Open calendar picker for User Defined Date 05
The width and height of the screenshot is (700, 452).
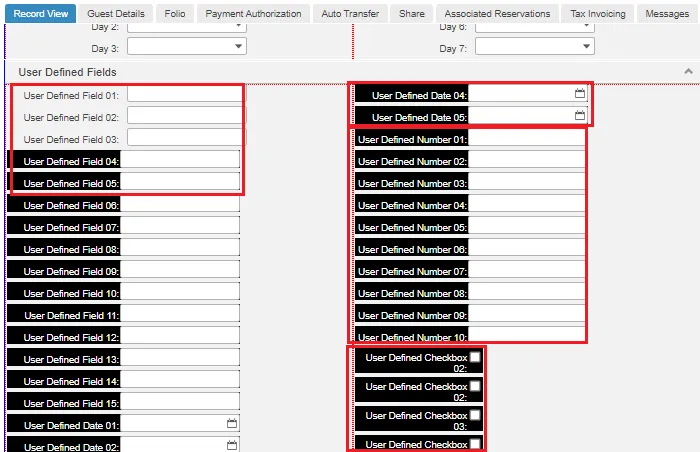(579, 115)
